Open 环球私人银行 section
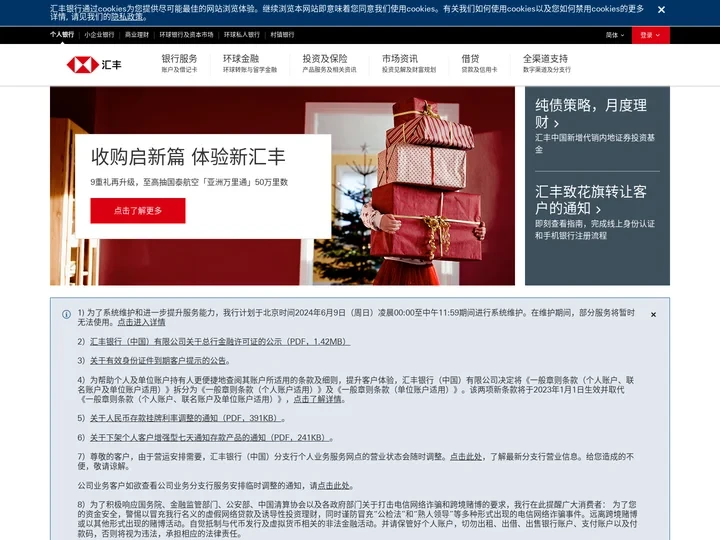The height and width of the screenshot is (540, 720). tap(242, 35)
